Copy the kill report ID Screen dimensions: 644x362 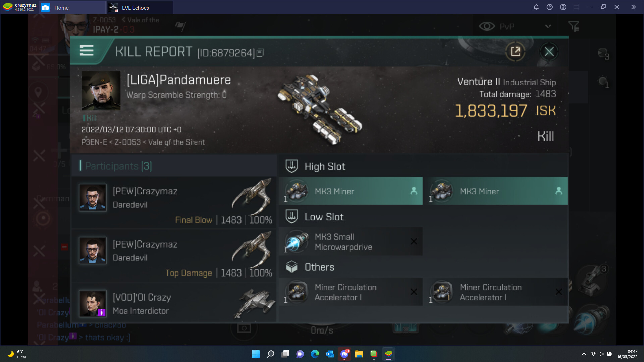click(x=260, y=53)
